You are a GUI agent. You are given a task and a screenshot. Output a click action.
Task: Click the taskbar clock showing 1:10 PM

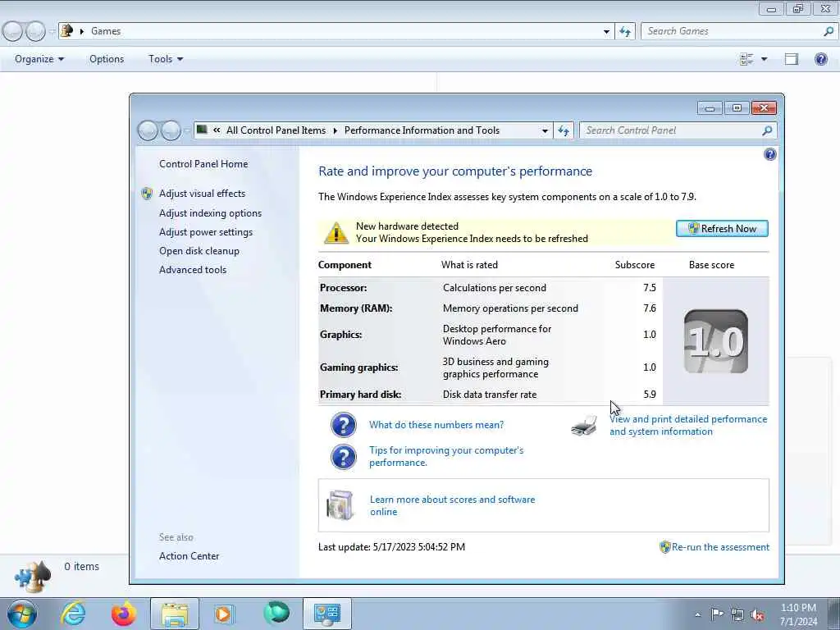click(799, 614)
